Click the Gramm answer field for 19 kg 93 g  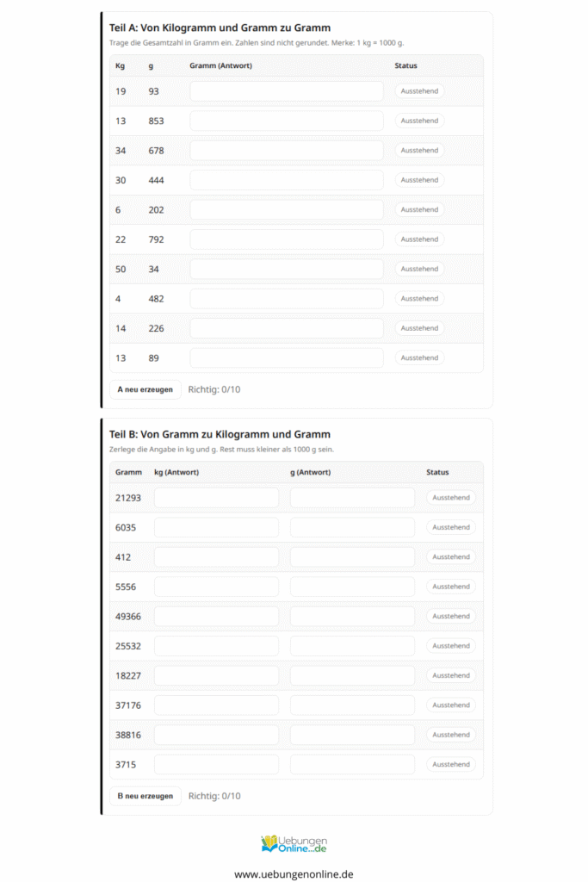287,91
